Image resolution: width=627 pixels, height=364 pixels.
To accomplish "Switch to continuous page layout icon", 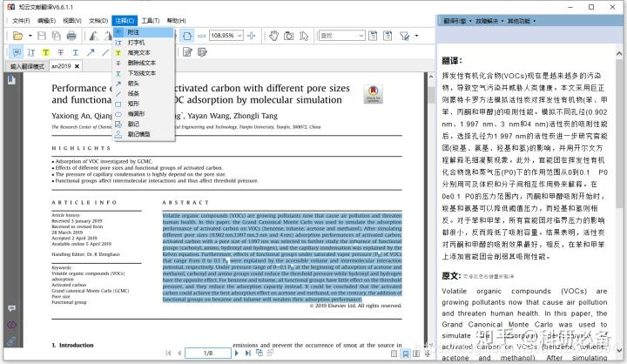I will (x=406, y=354).
